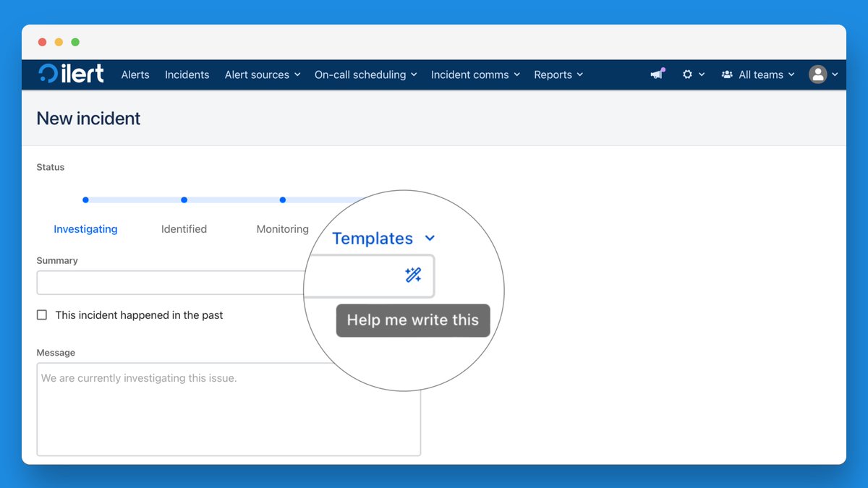Viewport: 868px width, 488px height.
Task: Click the yellow minimize window button
Action: click(x=59, y=42)
